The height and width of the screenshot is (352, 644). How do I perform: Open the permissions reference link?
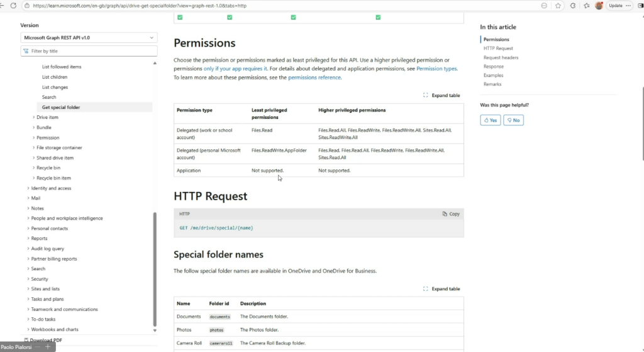(x=314, y=77)
